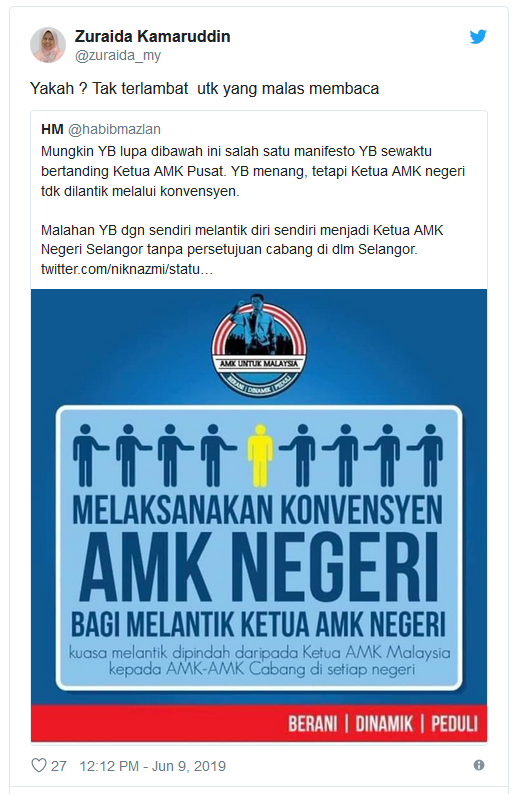Click the 'Melaksanakan Konvensyen' poster headline

click(258, 509)
